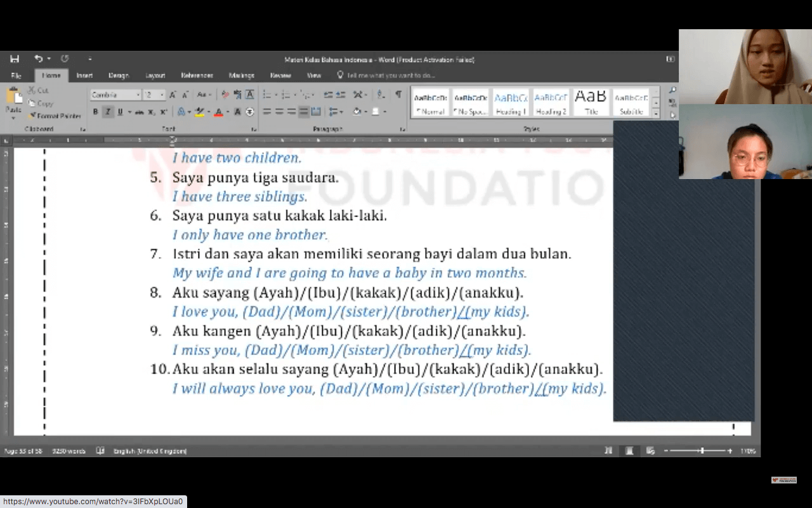Image resolution: width=812 pixels, height=508 pixels.
Task: Toggle Bold formatting
Action: (x=96, y=112)
